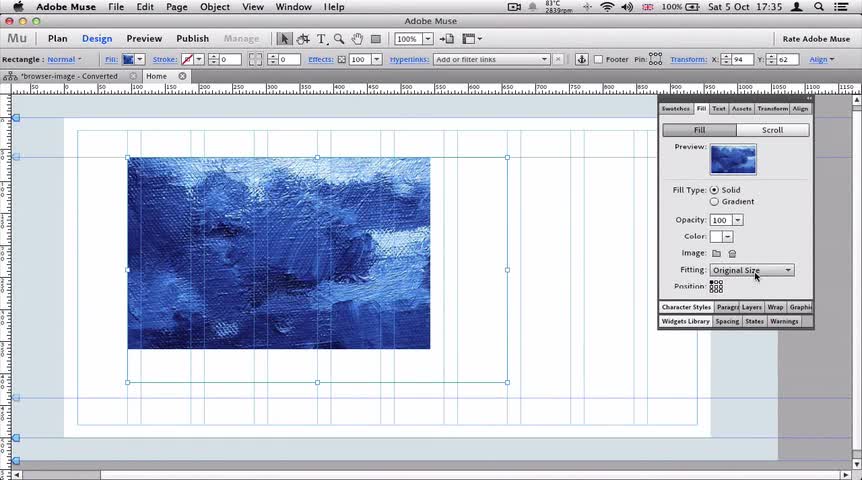Open the Object menu
Image resolution: width=862 pixels, height=480 pixels.
point(215,7)
